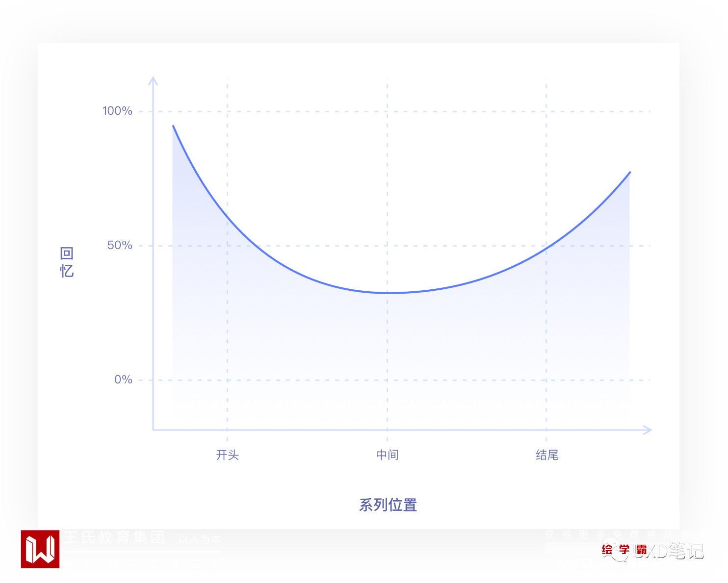Click the faint 以人为本 slogan text
Viewport: 728px width, 583px height.
(199, 539)
